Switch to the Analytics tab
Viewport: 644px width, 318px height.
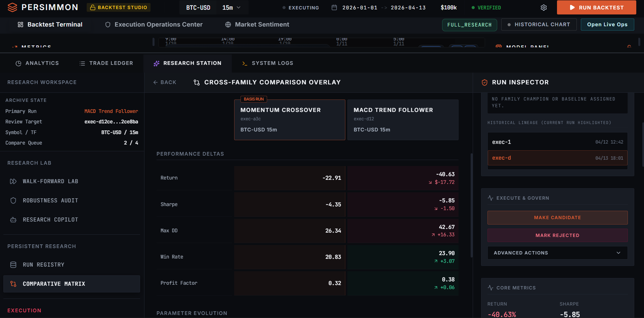37,63
